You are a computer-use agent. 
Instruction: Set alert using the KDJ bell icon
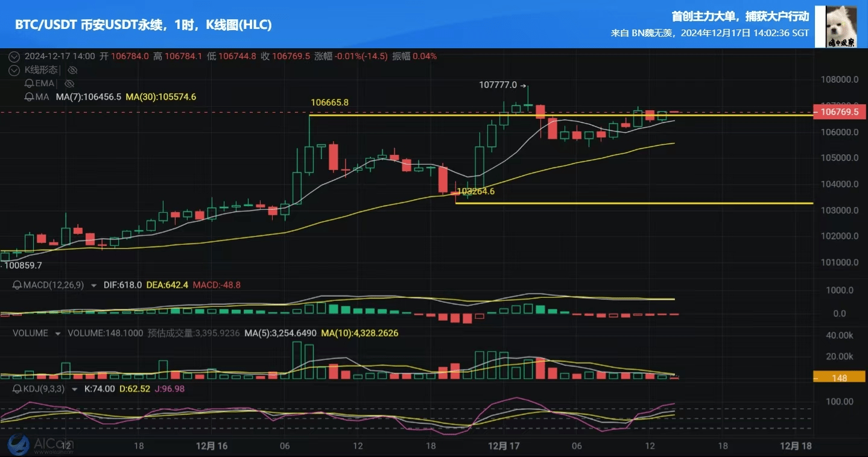[x=18, y=389]
